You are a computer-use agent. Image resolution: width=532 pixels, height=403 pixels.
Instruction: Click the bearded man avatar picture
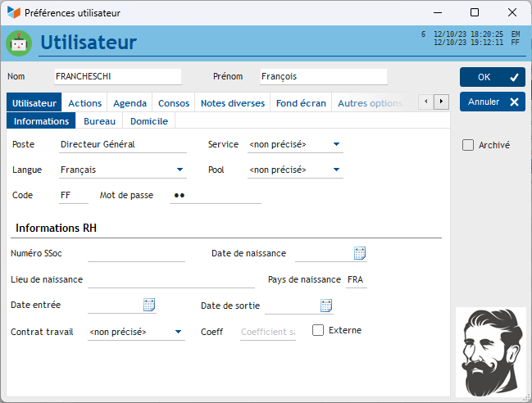(490, 351)
